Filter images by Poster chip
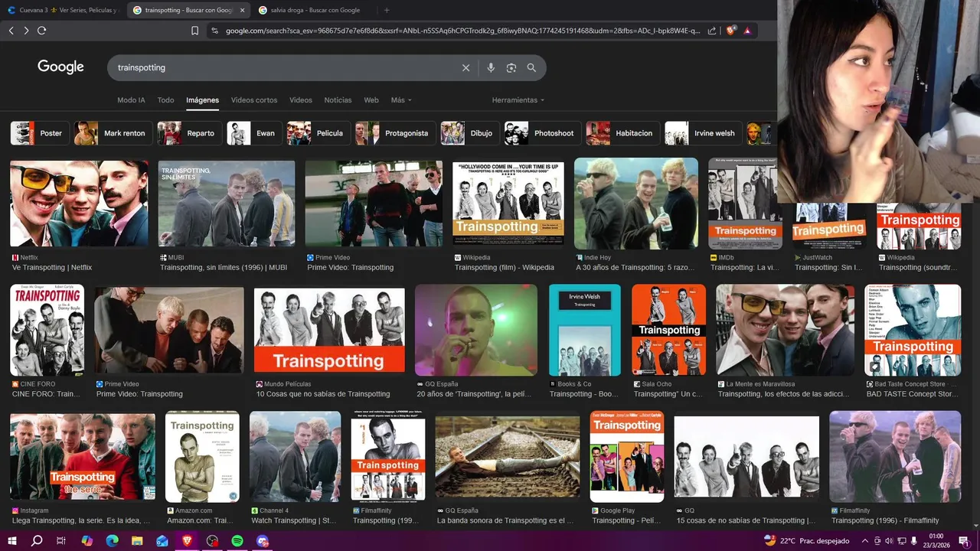Screen dimensions: 980x551 tap(40, 133)
